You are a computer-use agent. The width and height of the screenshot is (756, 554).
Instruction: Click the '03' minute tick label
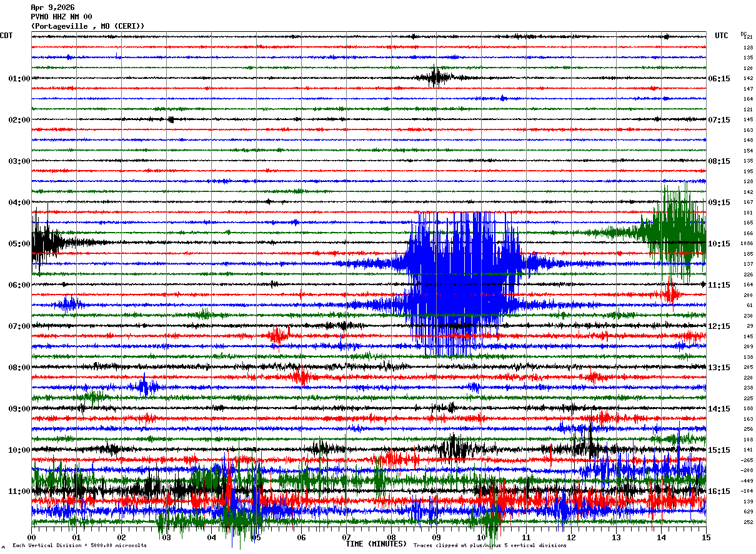point(166,537)
